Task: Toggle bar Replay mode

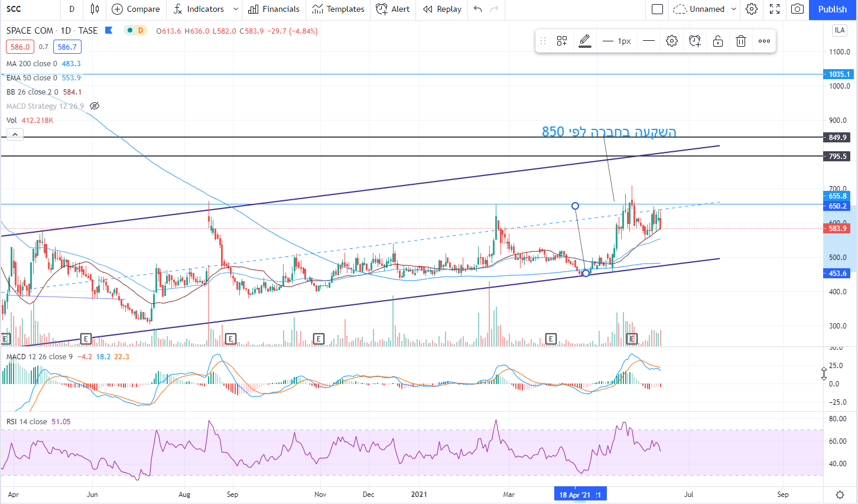Action: point(443,9)
